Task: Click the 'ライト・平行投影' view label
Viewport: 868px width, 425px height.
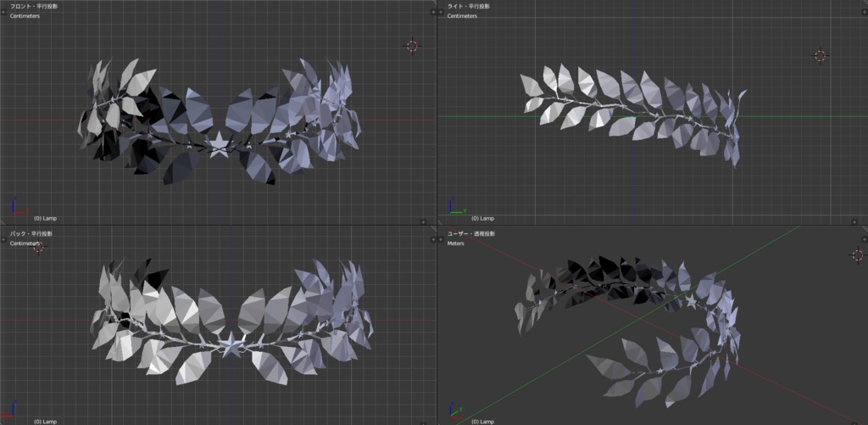Action: (x=468, y=7)
